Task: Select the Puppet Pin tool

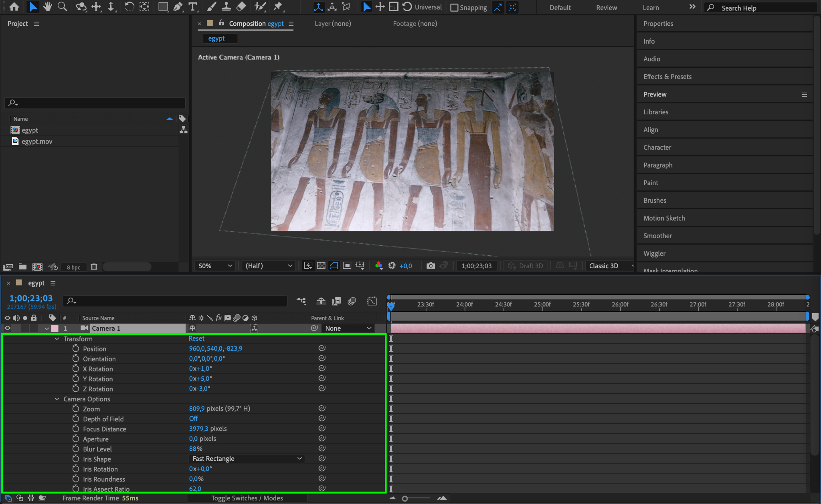Action: (x=278, y=6)
